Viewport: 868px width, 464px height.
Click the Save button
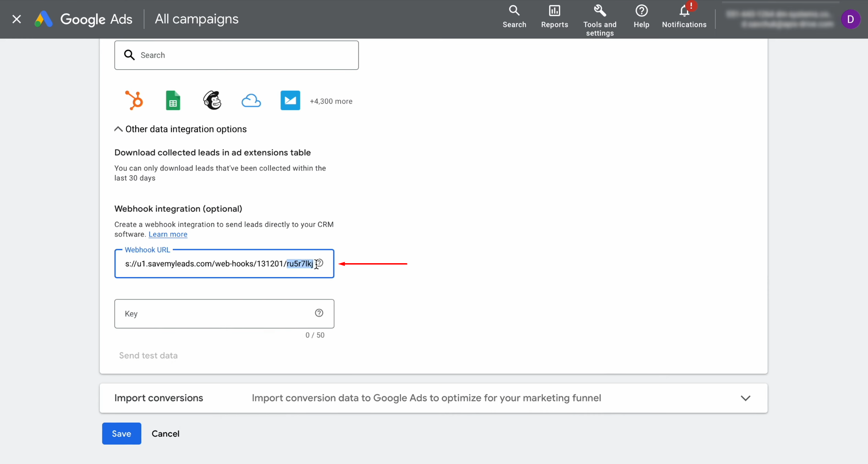tap(121, 433)
